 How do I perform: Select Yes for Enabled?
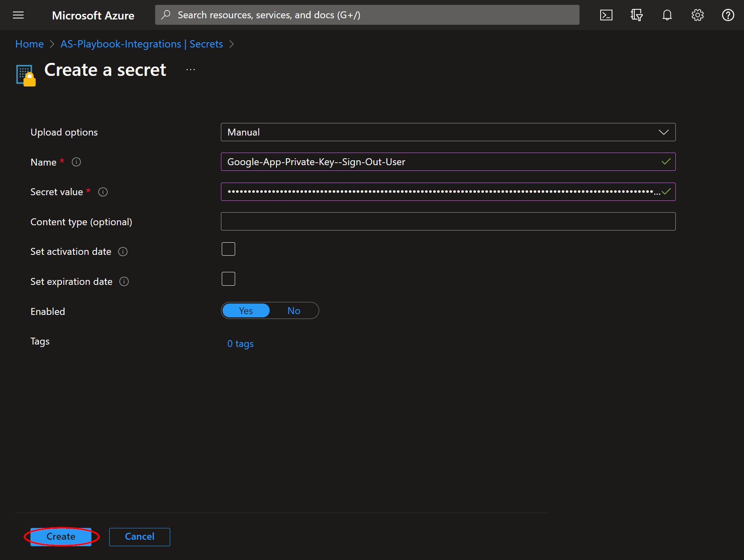(x=246, y=310)
